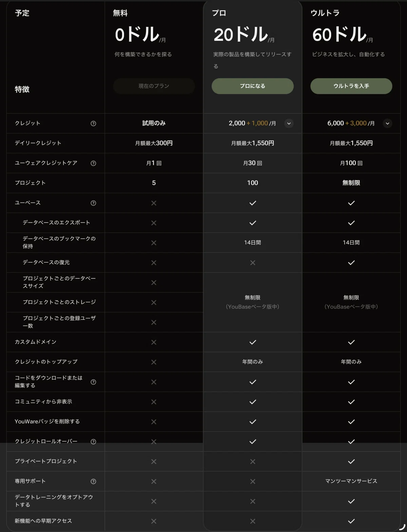
Task: Click the クレジットロールオーバー question mark icon
Action: 93,441
